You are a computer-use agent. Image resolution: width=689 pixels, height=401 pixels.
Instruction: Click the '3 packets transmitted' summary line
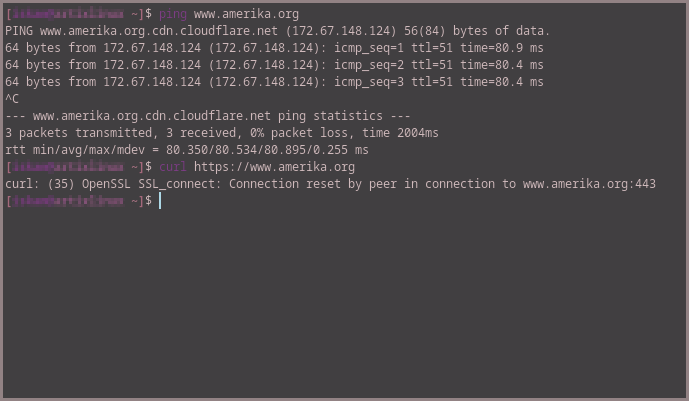click(x=221, y=133)
